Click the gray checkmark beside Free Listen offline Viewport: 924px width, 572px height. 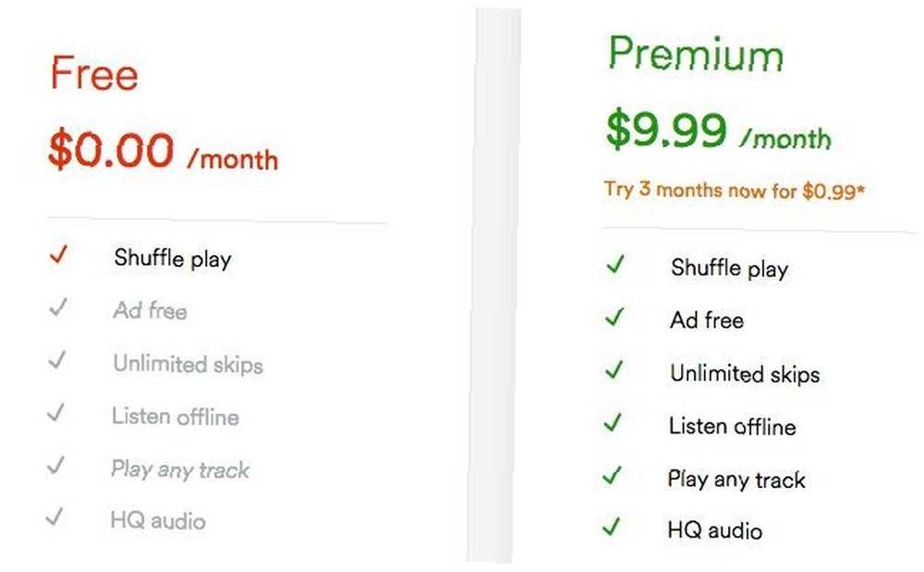(56, 412)
